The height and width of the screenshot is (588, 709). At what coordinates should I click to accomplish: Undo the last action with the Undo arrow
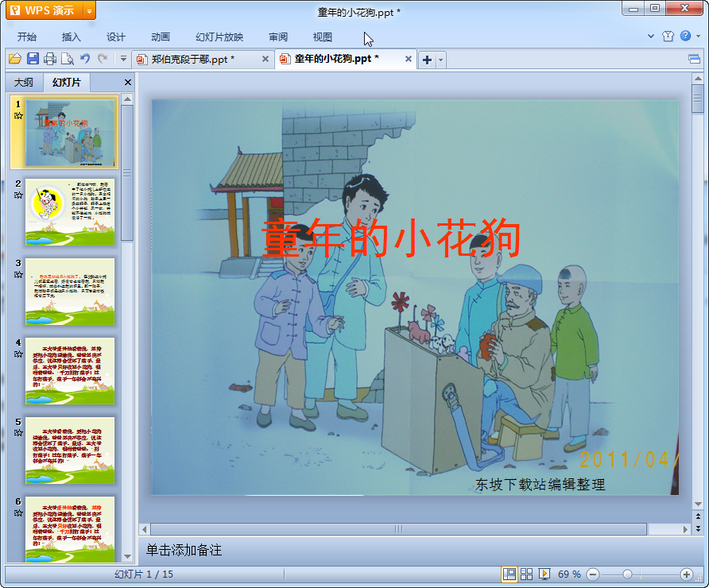coord(85,59)
